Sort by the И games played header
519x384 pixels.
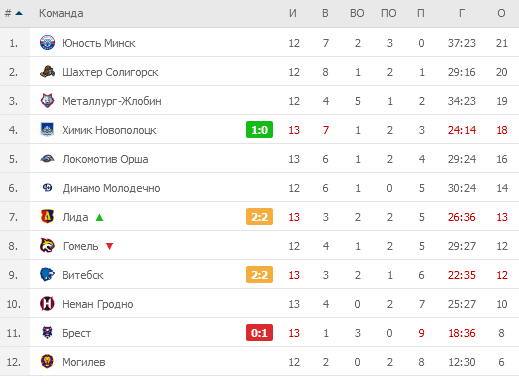[x=293, y=13]
